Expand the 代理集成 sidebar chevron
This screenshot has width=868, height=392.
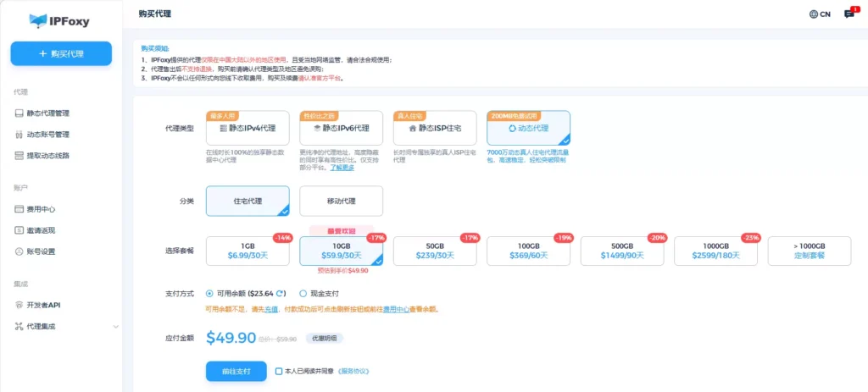coord(116,326)
